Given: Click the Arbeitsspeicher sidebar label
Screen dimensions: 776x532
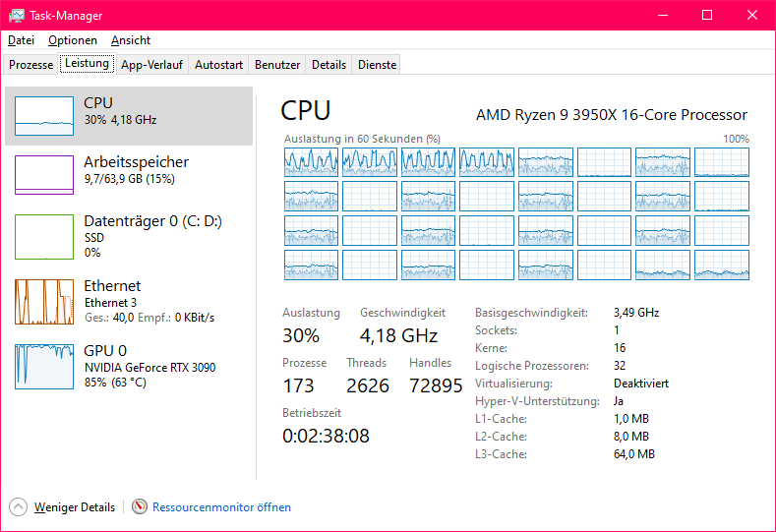Looking at the screenshot, I should (136, 162).
